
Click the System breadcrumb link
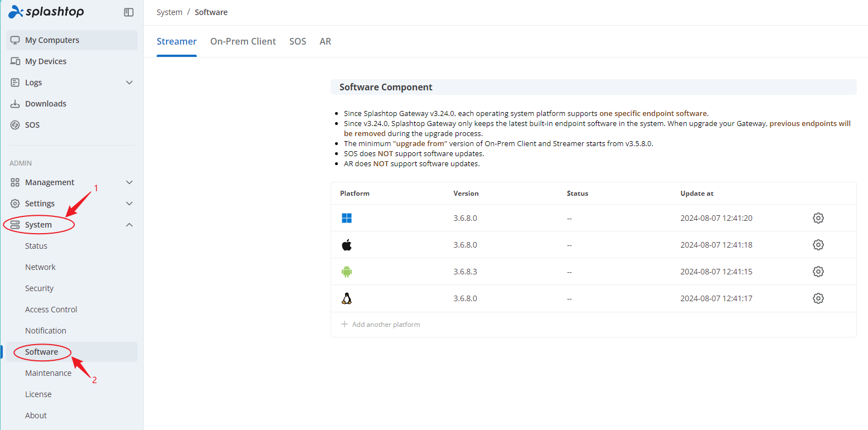[169, 12]
